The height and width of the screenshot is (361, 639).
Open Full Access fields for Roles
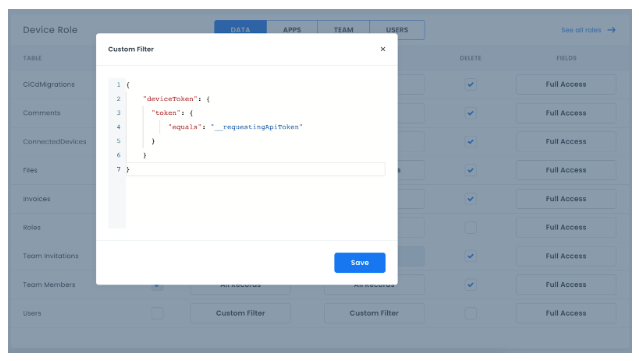566,227
